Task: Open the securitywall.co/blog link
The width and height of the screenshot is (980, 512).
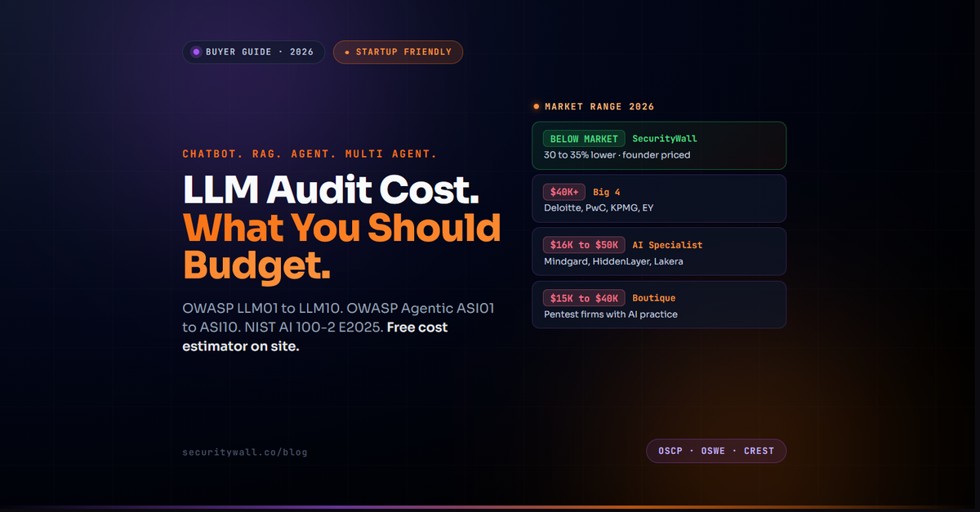Action: coord(245,452)
